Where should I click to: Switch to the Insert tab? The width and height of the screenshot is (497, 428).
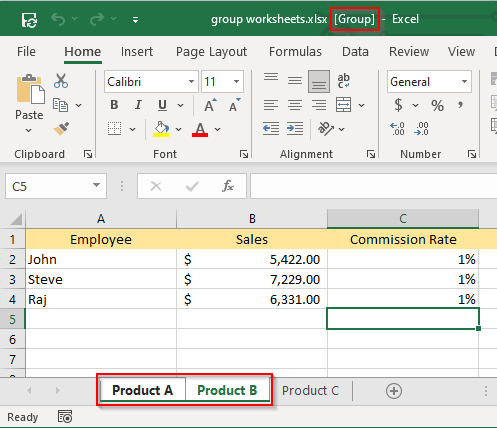click(x=137, y=52)
